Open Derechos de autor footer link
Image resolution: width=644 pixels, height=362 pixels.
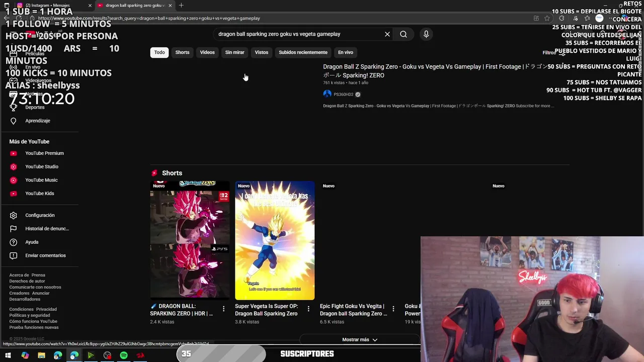pyautogui.click(x=27, y=281)
